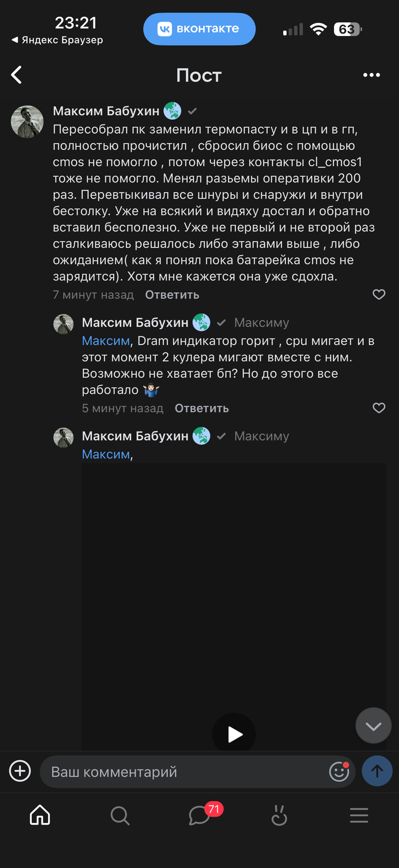The image size is (399, 868).
Task: Send comment with blue arrow icon
Action: [x=377, y=771]
